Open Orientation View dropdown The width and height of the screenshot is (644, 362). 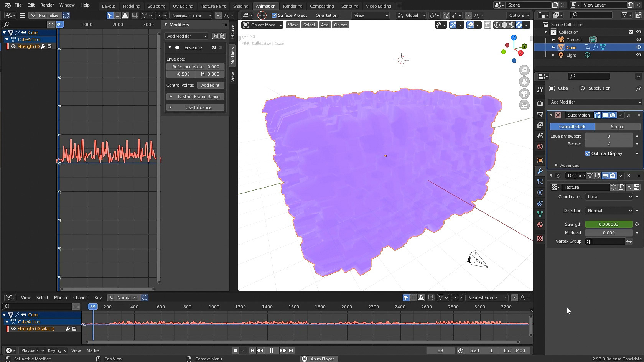371,15
